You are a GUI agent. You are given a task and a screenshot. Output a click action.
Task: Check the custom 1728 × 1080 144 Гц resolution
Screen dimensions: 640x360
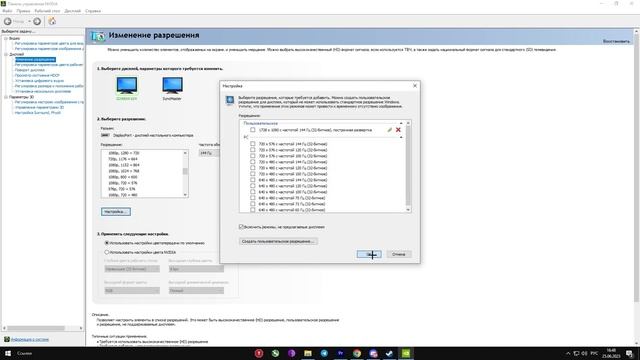[253, 130]
